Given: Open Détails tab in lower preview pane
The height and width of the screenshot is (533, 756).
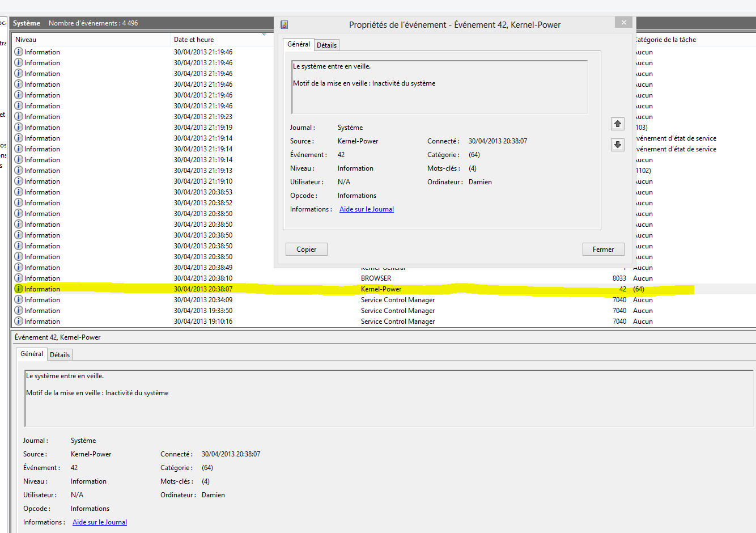Looking at the screenshot, I should pyautogui.click(x=60, y=355).
